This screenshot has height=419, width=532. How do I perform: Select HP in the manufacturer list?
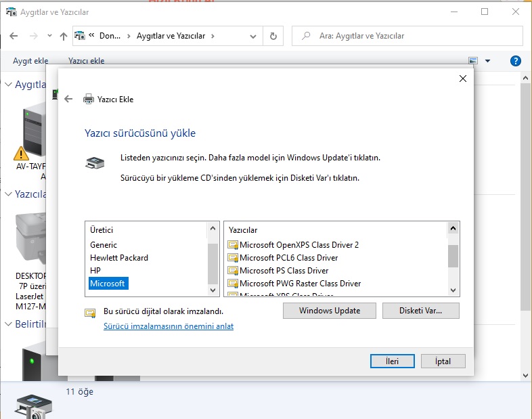point(95,271)
